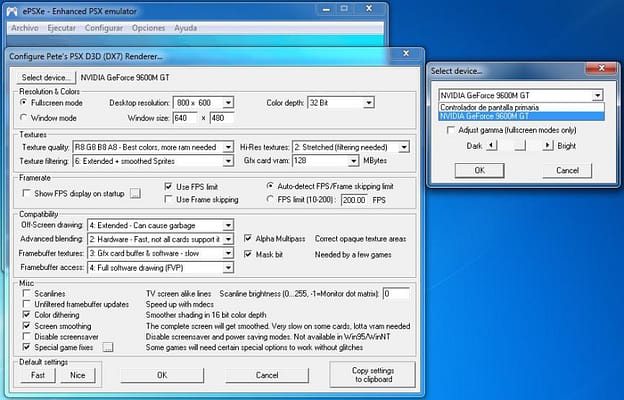Expand Off-Screen drawing dropdown
The image size is (624, 400).
tap(228, 225)
